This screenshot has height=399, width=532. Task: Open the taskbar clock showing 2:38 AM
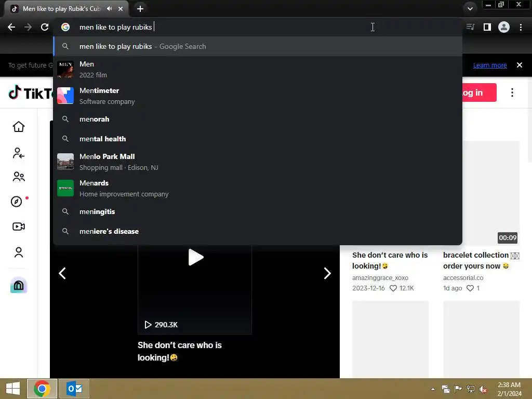pyautogui.click(x=509, y=389)
